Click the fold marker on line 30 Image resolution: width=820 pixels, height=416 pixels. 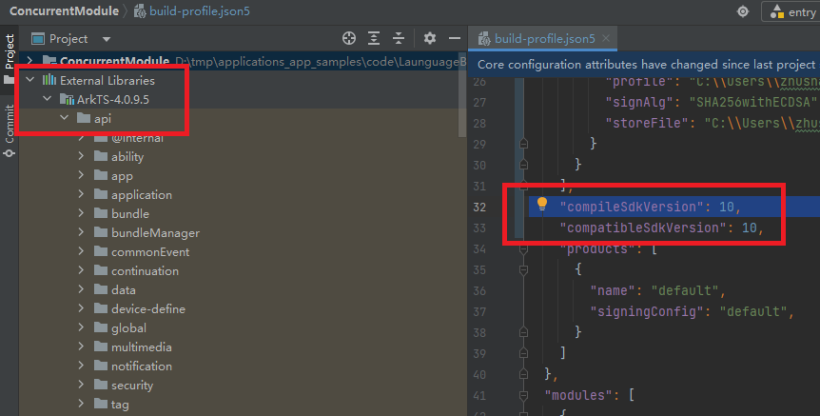[x=523, y=164]
